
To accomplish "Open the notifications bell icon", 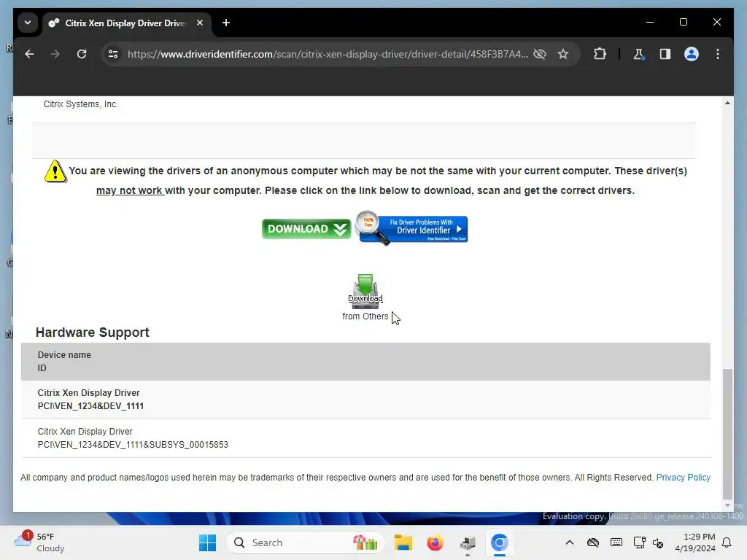I will [x=727, y=542].
